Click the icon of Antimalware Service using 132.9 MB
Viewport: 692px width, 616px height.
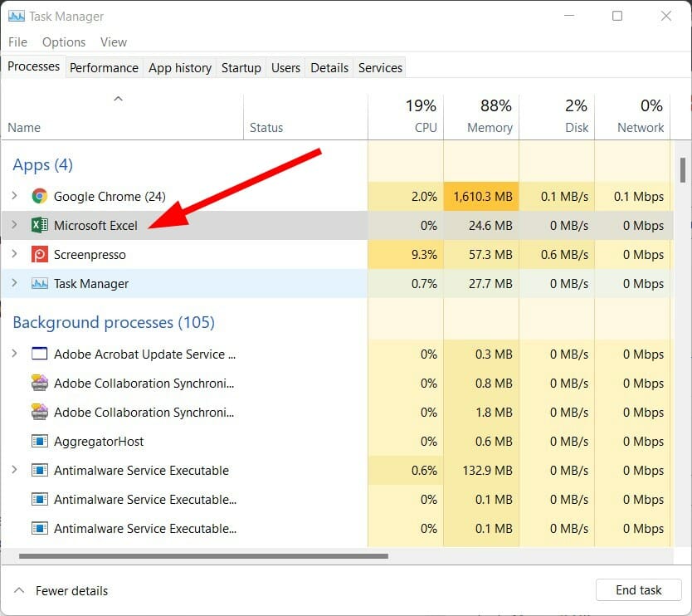[x=40, y=470]
